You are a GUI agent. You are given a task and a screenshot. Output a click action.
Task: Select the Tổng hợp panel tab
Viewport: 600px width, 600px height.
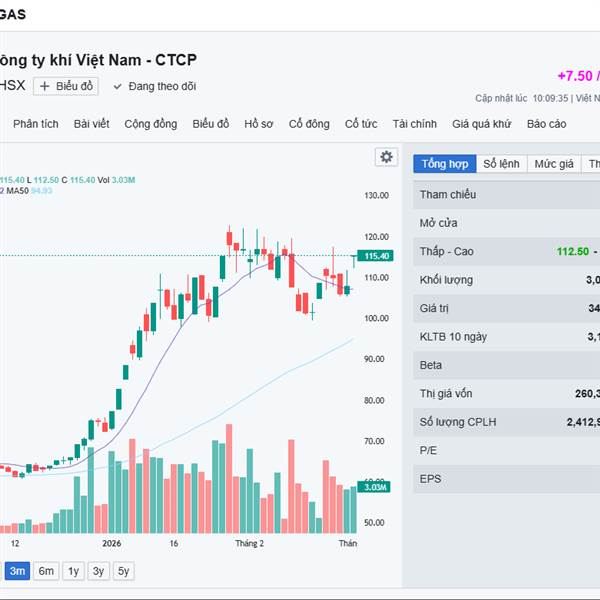tap(444, 163)
